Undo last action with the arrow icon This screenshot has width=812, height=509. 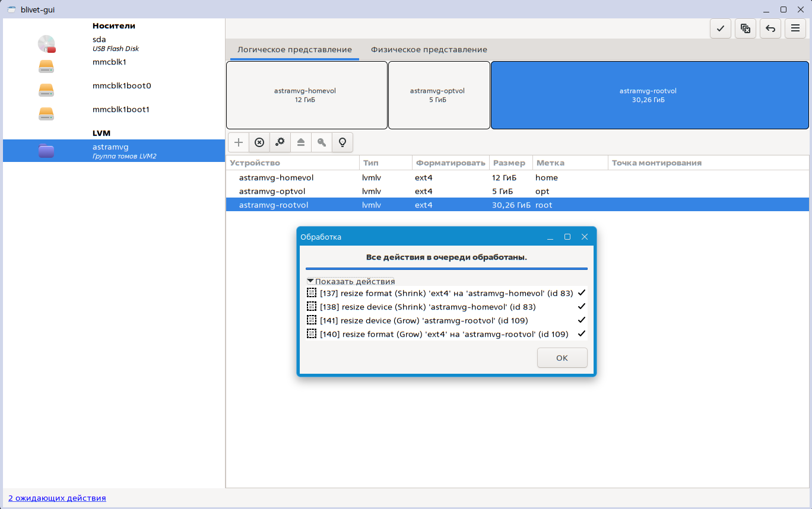click(x=770, y=28)
